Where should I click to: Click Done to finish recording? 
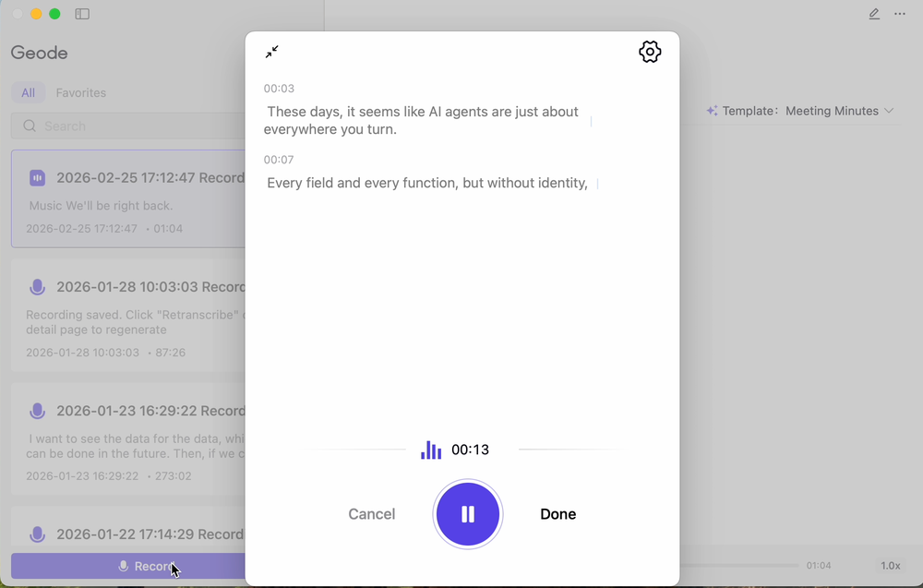tap(557, 514)
